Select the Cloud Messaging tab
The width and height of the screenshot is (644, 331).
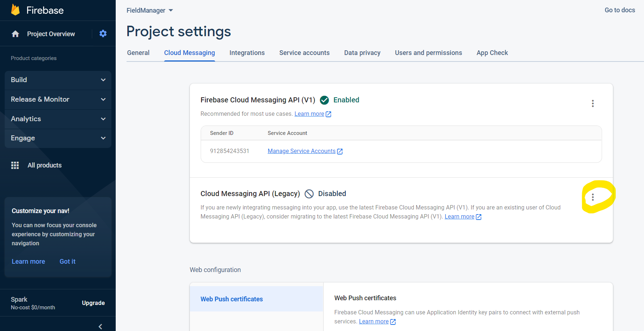pos(189,53)
